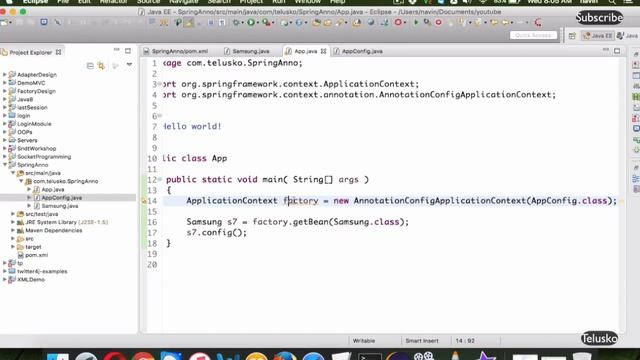Select App.java in Project Explorer tree
Screen dimensions: 640x360
pos(53,189)
